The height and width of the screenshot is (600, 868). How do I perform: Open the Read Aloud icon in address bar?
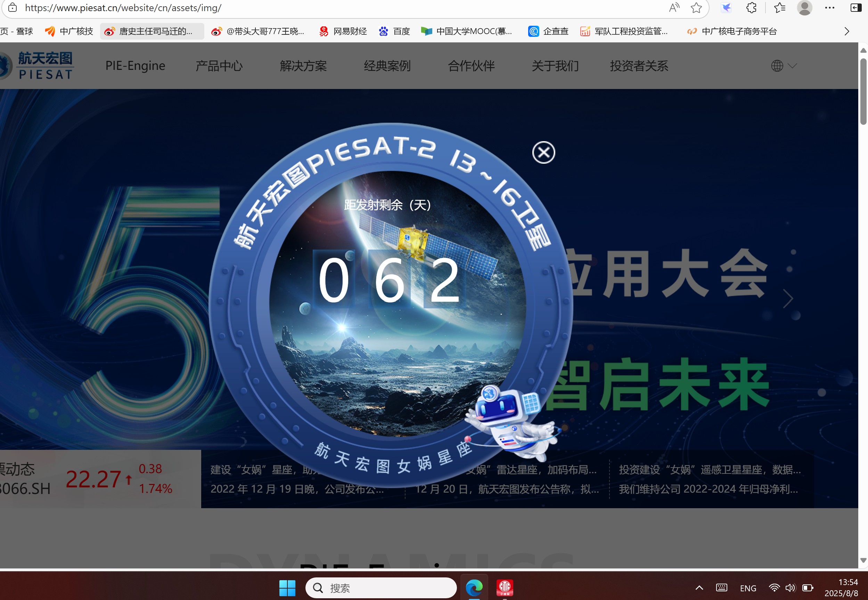click(x=674, y=8)
